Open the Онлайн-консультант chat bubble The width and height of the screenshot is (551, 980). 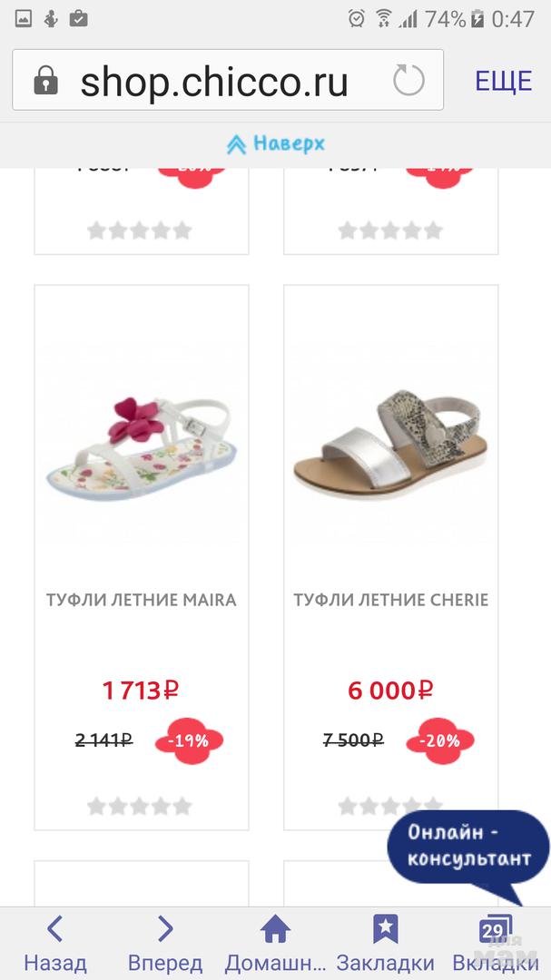click(x=467, y=846)
